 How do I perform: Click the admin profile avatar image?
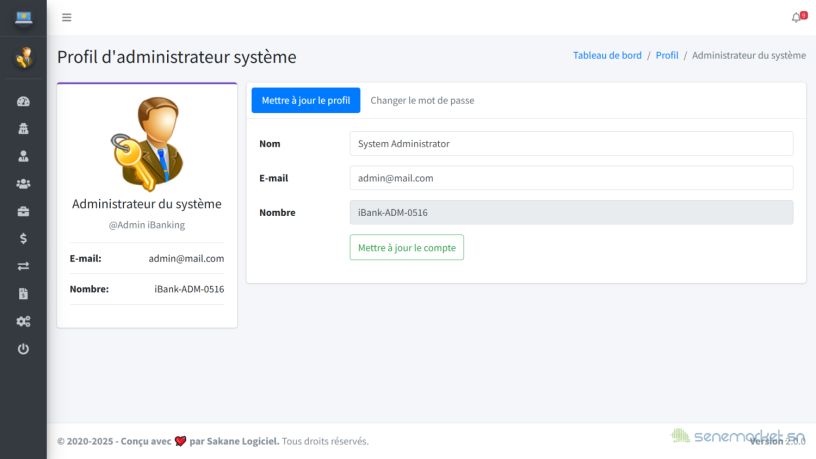point(147,143)
